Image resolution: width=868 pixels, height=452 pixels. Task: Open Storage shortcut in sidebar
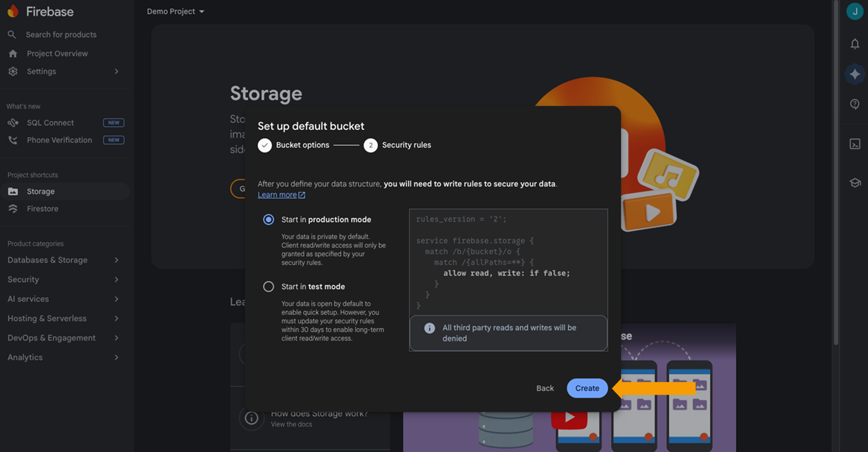click(x=65, y=191)
